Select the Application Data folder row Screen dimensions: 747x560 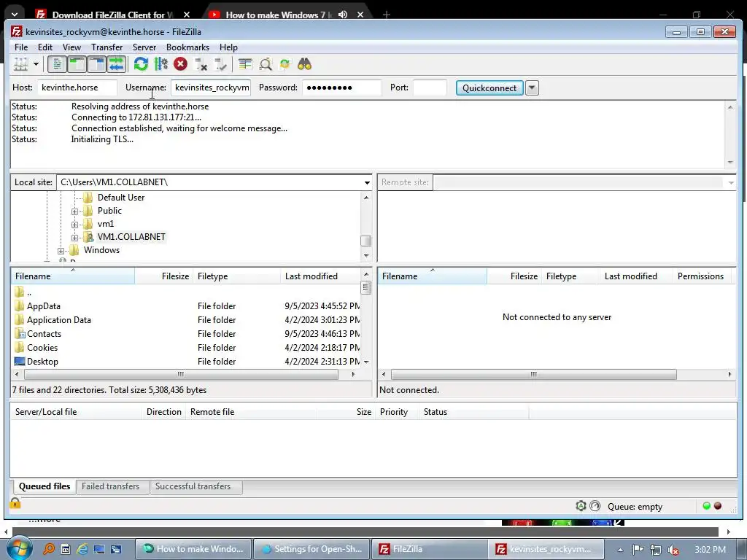click(x=186, y=320)
